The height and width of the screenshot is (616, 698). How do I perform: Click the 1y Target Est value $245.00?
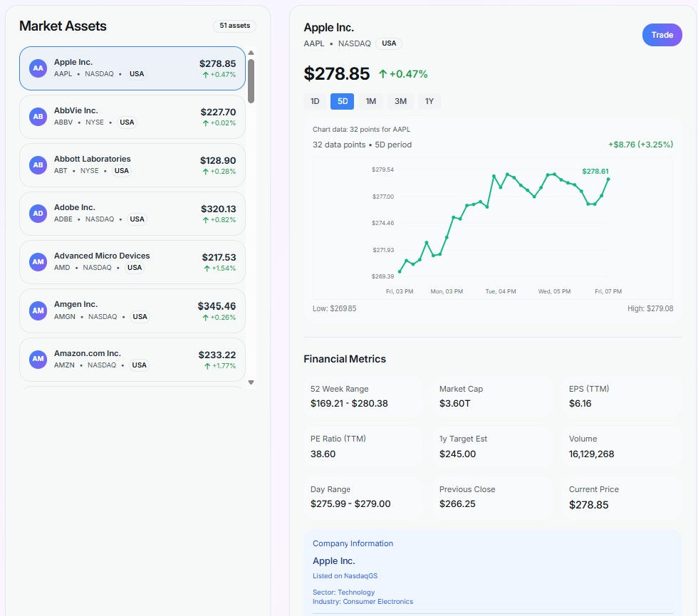[x=457, y=454]
